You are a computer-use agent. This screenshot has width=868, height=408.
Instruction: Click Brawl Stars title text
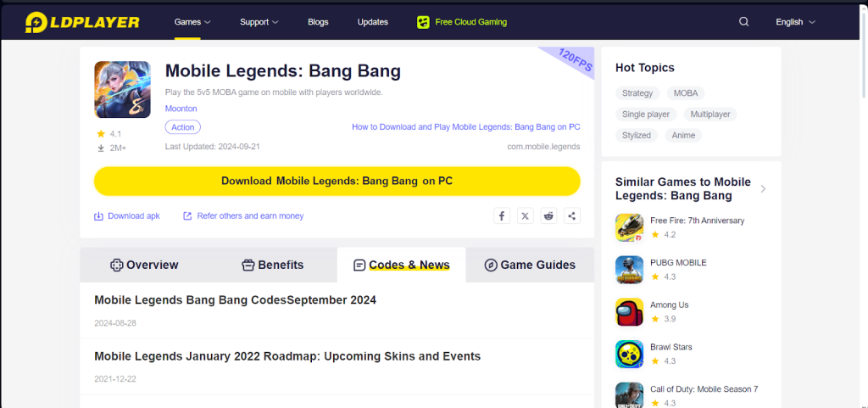click(671, 347)
